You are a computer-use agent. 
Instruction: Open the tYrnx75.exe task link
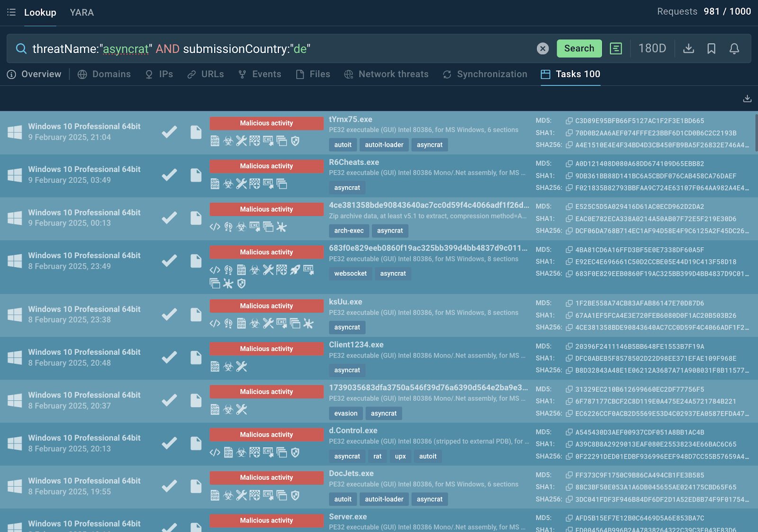click(351, 119)
